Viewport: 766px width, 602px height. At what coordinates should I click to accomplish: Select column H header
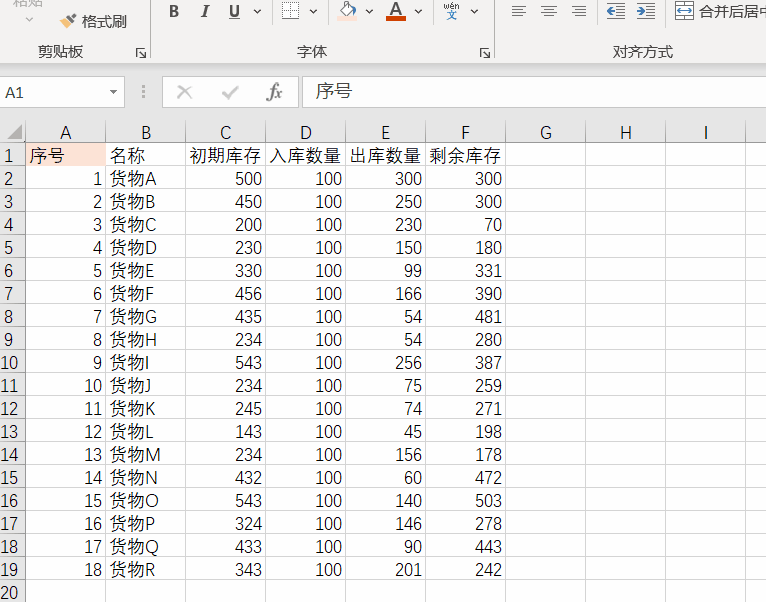pos(626,132)
